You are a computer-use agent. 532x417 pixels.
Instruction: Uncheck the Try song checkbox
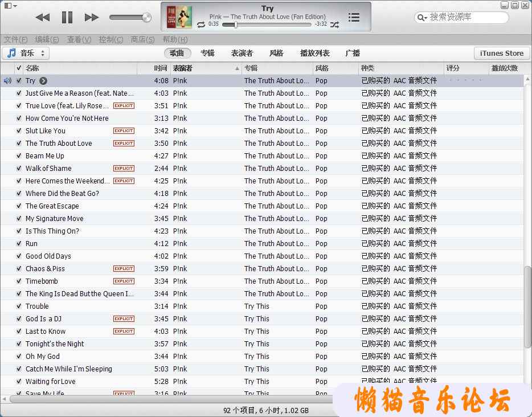[19, 81]
